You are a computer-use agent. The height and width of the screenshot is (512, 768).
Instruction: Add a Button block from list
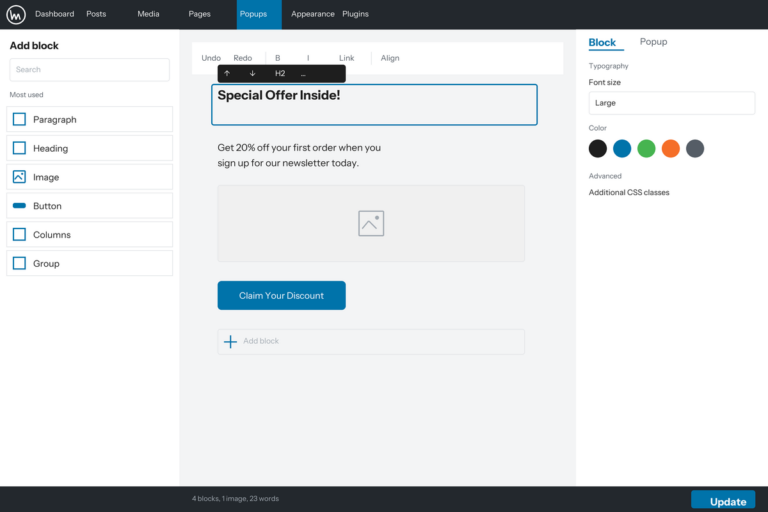(90, 206)
